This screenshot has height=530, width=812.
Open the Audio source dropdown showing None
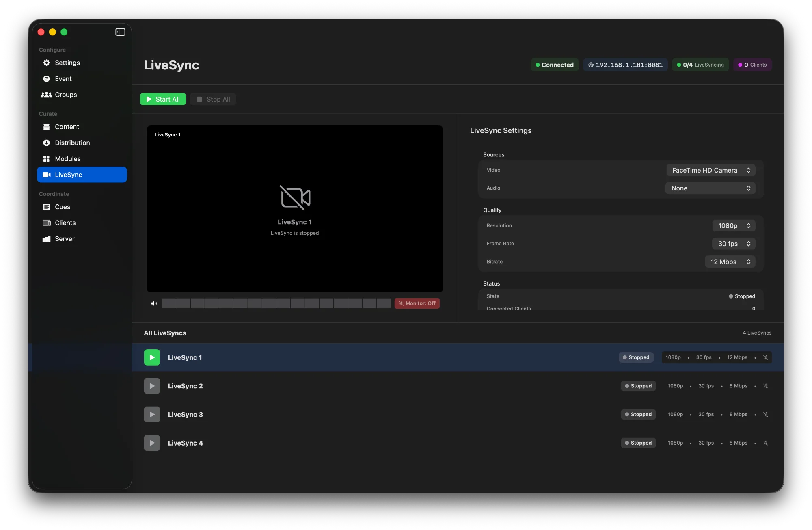point(710,188)
